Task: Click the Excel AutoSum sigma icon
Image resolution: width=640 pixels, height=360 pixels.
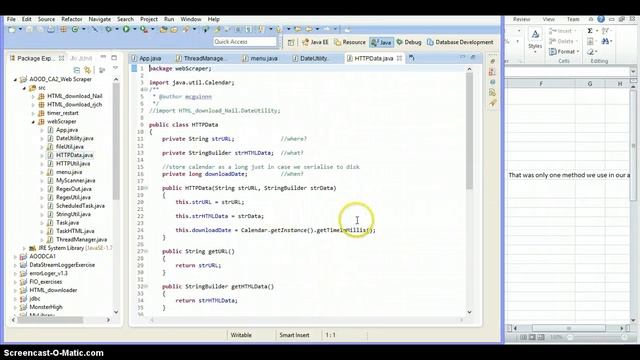Action: (590, 31)
